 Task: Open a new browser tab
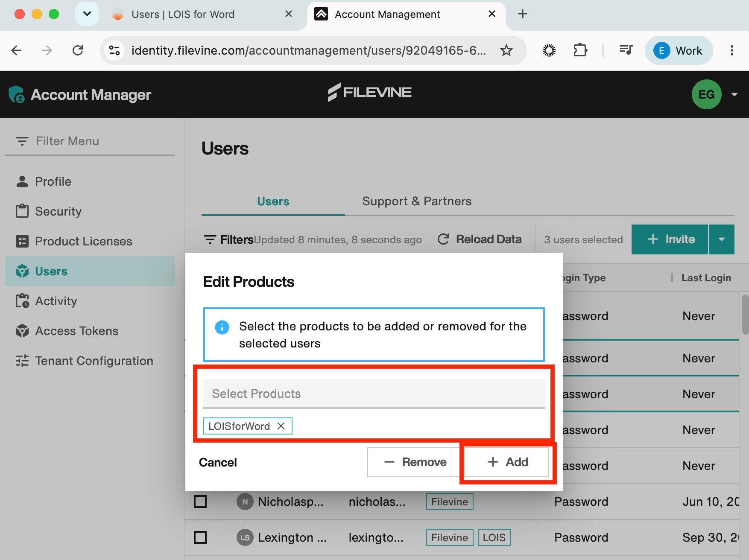[x=523, y=14]
